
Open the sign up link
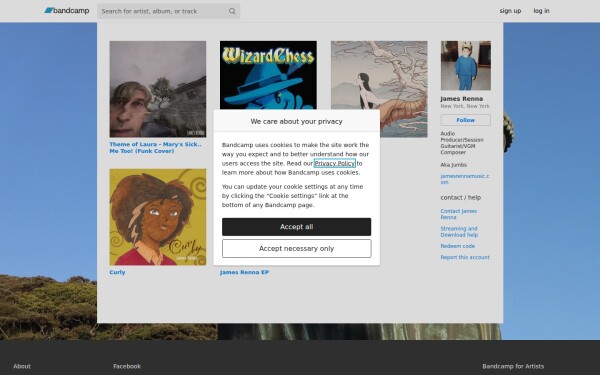pyautogui.click(x=510, y=11)
